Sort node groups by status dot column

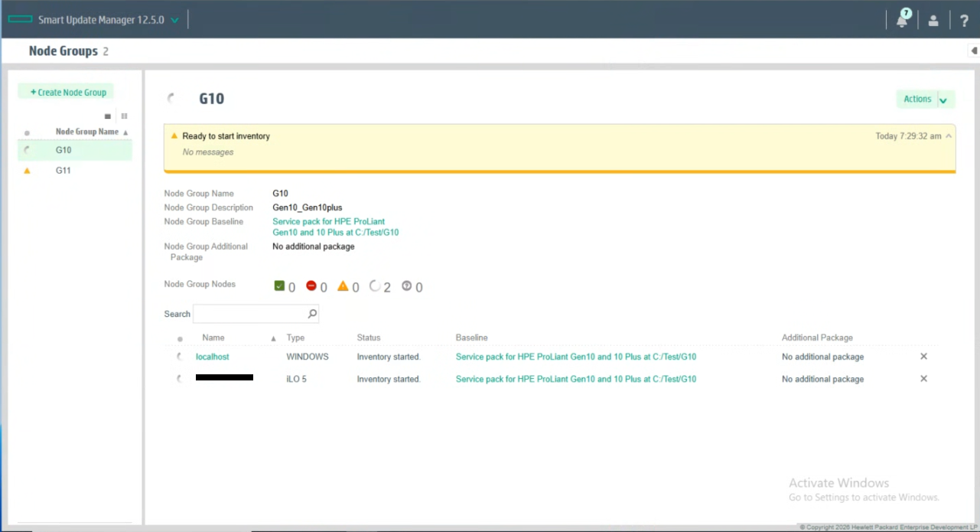pos(27,132)
